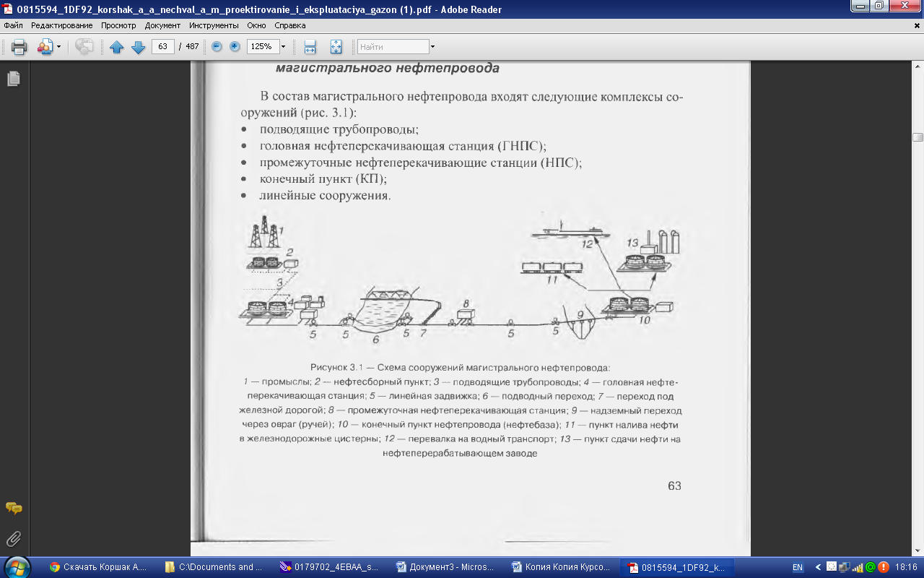Click the EN language indicator
The height and width of the screenshot is (578, 924).
(798, 567)
